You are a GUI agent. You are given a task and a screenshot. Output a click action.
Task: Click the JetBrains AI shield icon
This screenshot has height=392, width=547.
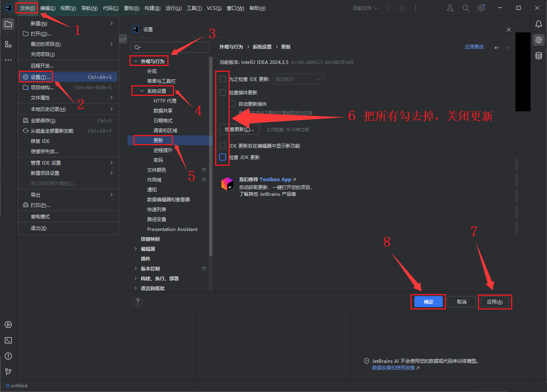pos(367,361)
